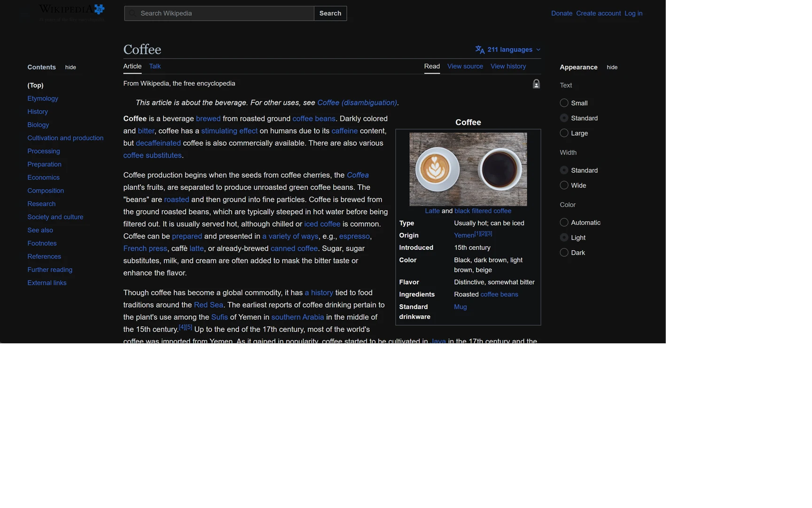Open the French press link
The height and width of the screenshot is (508, 812).
[x=145, y=248]
